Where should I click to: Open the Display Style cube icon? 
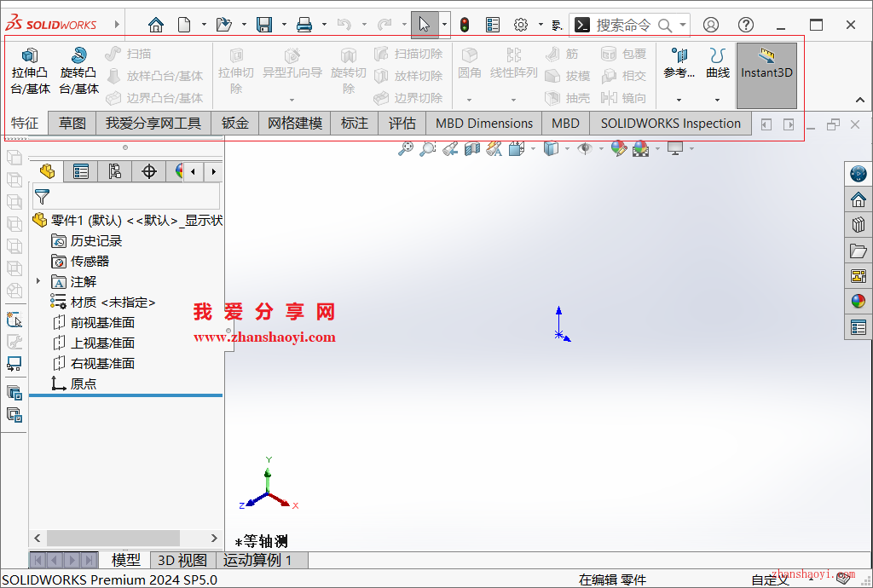click(551, 148)
